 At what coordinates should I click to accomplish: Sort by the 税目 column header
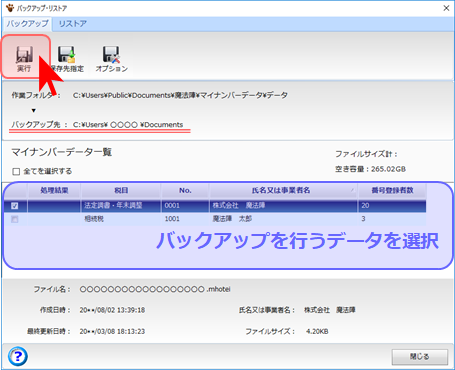tap(121, 190)
